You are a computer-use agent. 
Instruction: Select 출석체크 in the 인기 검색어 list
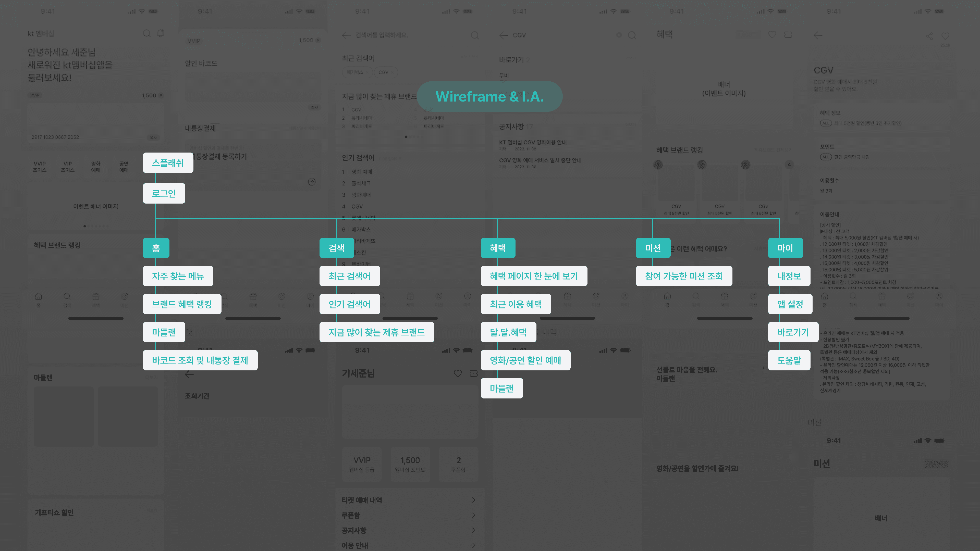361,183
